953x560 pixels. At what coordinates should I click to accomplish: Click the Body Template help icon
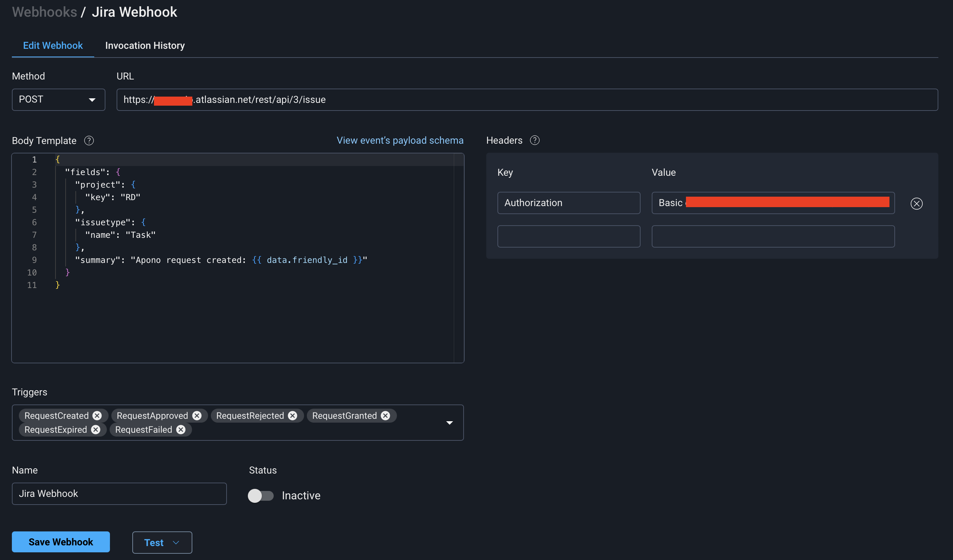tap(89, 141)
